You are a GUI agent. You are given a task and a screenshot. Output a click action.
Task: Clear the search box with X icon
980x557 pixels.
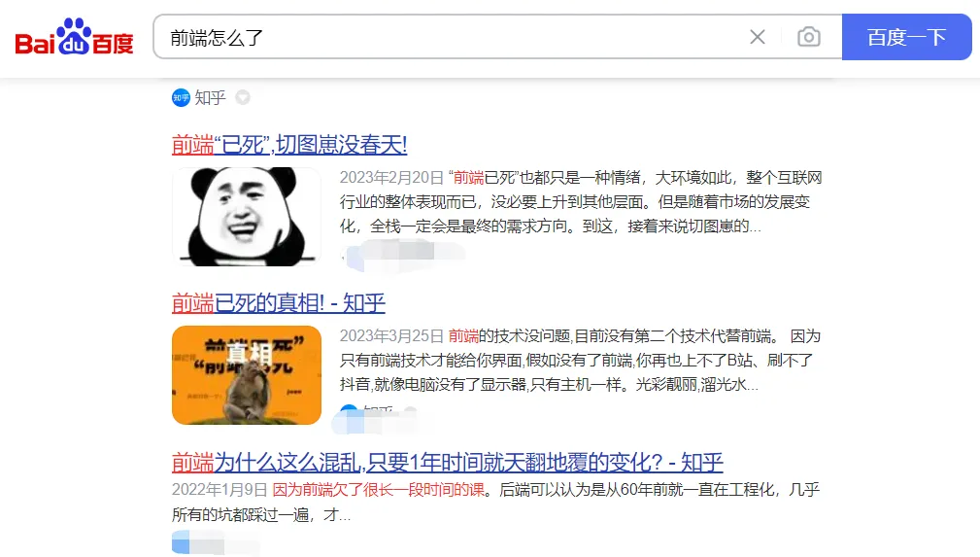pyautogui.click(x=758, y=38)
